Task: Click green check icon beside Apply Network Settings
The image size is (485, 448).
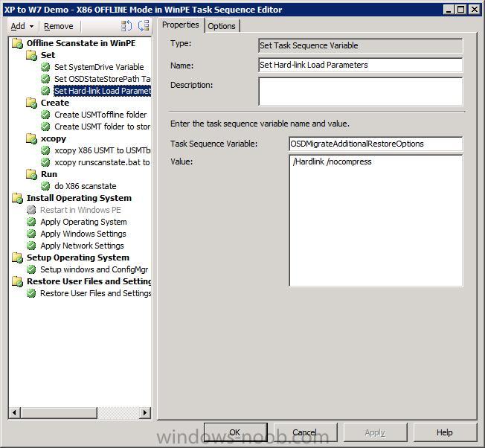Action: click(31, 246)
